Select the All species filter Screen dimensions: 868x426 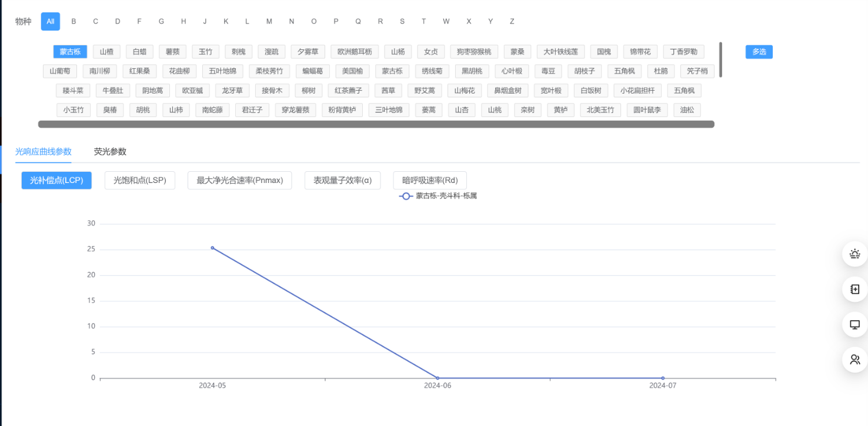51,22
